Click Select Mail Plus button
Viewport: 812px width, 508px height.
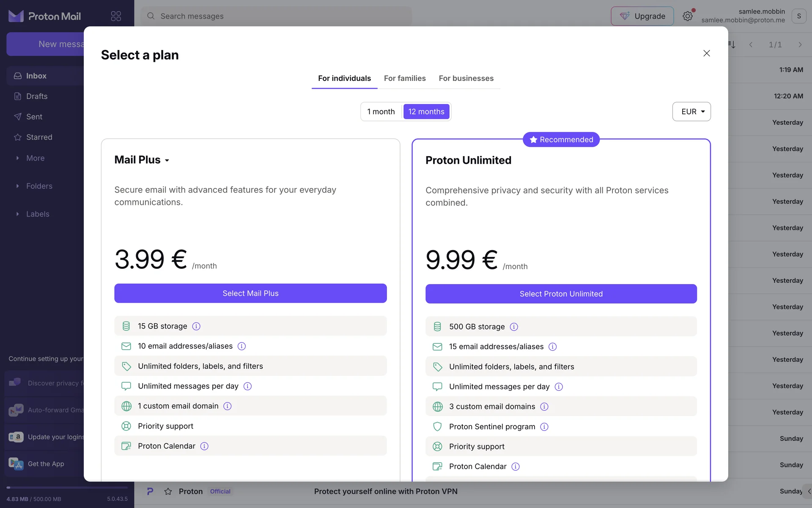click(250, 293)
